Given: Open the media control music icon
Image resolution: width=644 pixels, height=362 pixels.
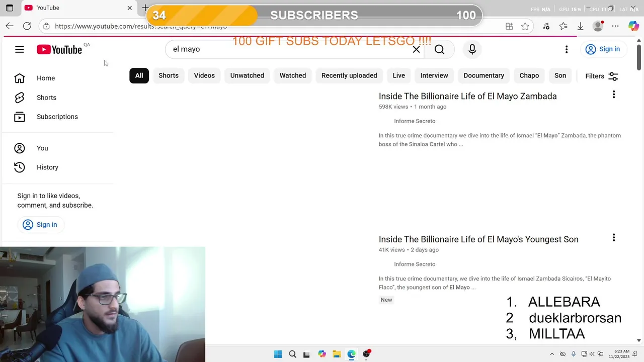Looking at the screenshot, I should click(546, 26).
